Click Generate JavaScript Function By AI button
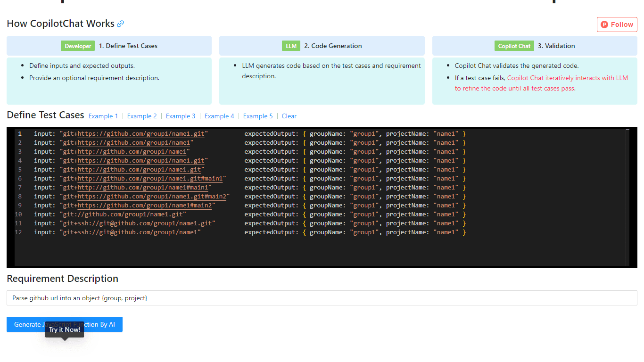Screen dimensions: 644x362 click(65, 324)
